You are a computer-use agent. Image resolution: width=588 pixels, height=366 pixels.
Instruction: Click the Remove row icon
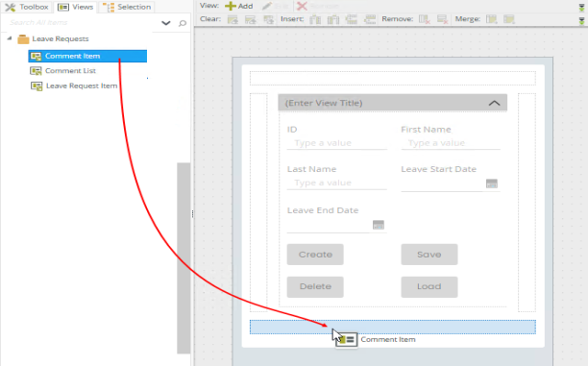pyautogui.click(x=443, y=19)
